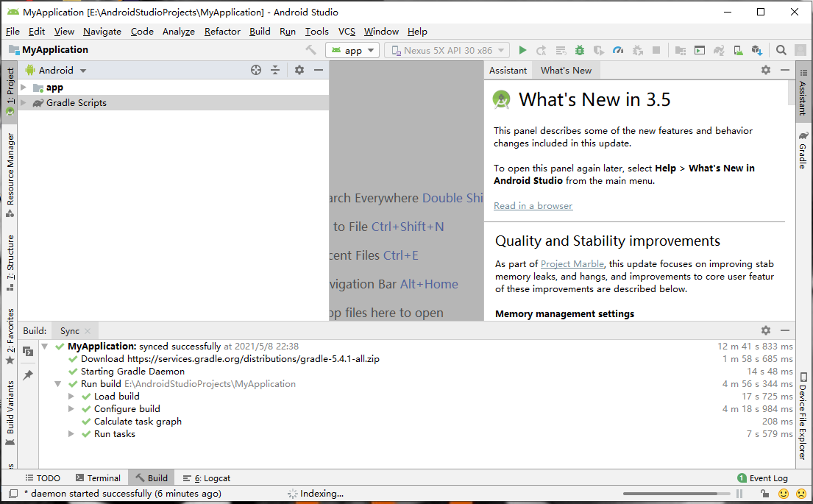Click Attach Debugger to Android Process icon

tap(637, 50)
